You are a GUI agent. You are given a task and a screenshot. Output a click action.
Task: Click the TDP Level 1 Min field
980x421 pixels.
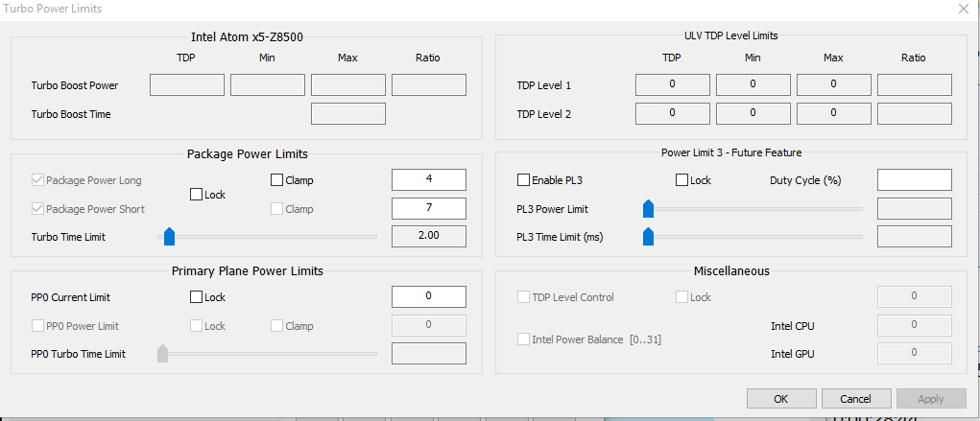[753, 85]
